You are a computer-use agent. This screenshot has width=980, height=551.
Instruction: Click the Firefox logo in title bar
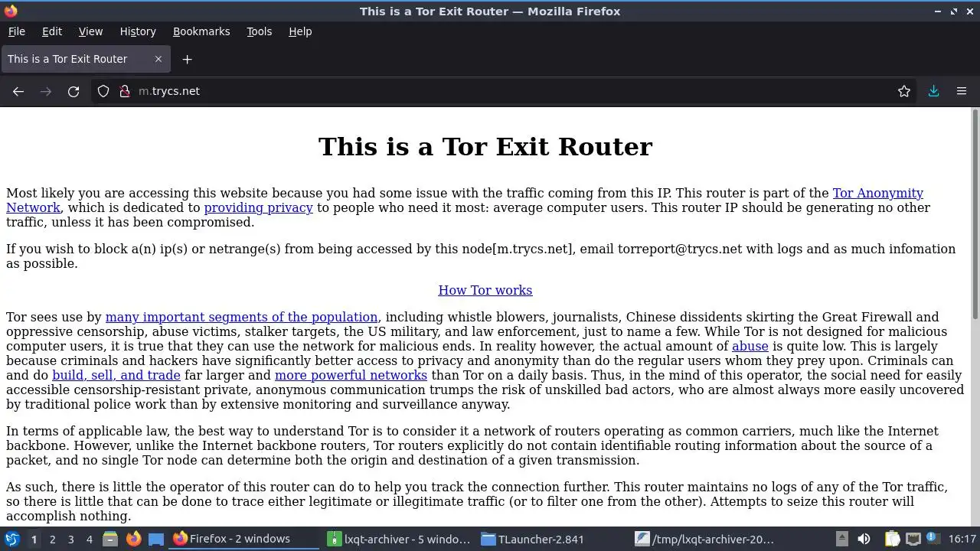[x=11, y=11]
